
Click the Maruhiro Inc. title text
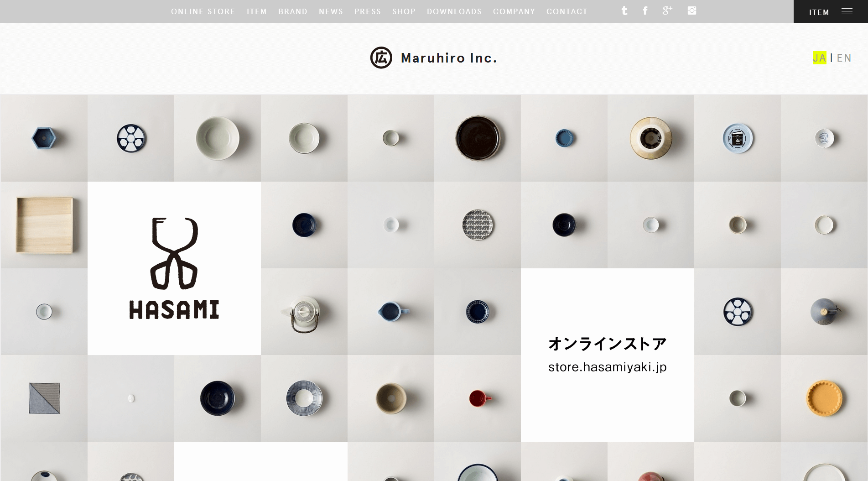(x=449, y=58)
